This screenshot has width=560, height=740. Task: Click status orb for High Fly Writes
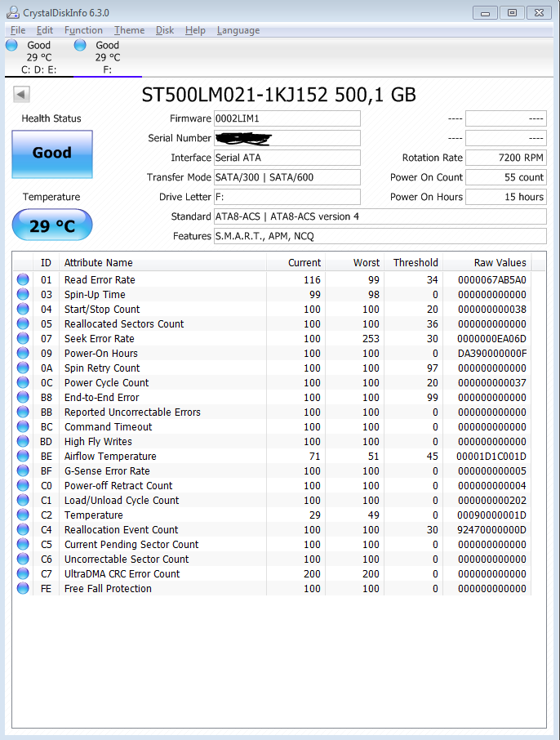pos(23,441)
